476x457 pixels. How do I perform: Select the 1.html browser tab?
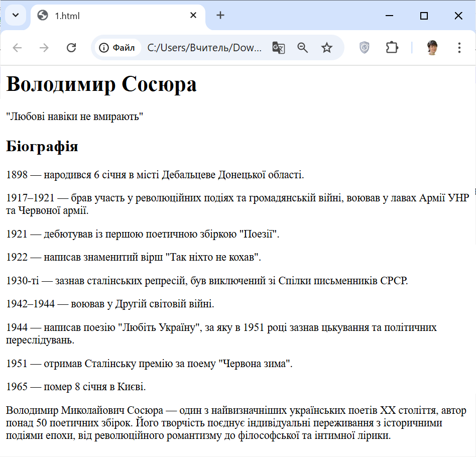click(110, 16)
